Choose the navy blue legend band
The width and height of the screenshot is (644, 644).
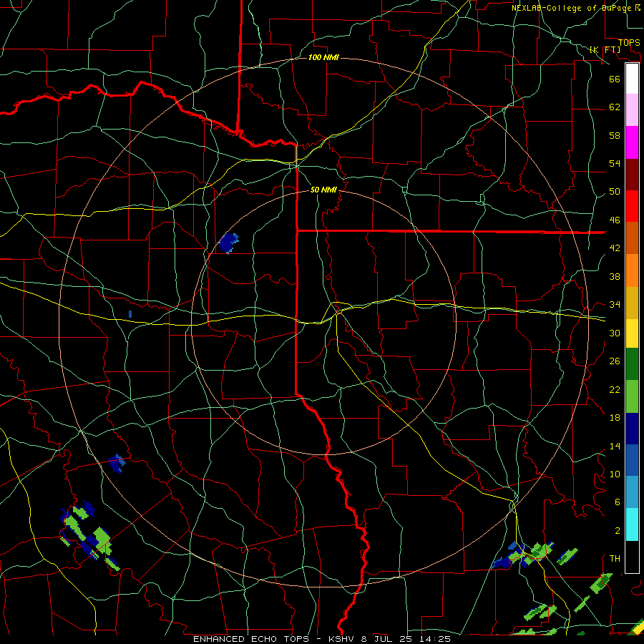632,429
